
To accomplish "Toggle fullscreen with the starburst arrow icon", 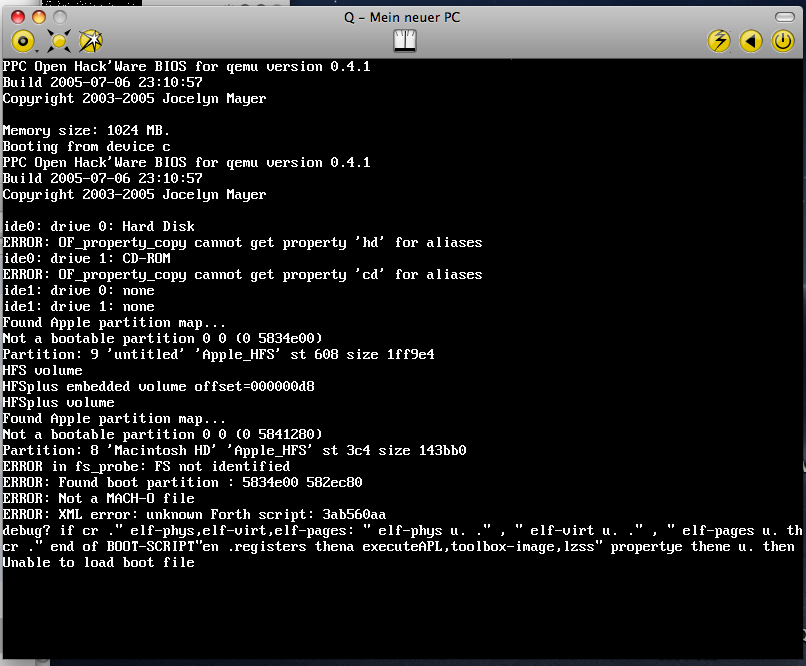I will [91, 41].
